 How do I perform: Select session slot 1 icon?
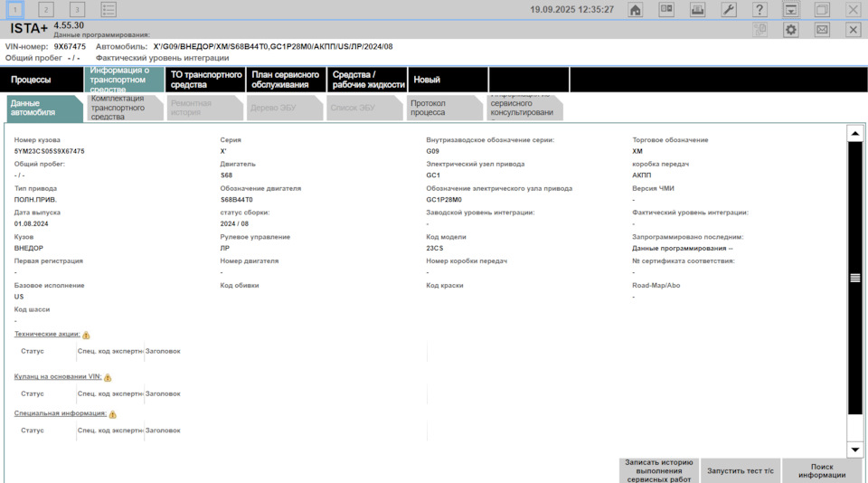(15, 9)
